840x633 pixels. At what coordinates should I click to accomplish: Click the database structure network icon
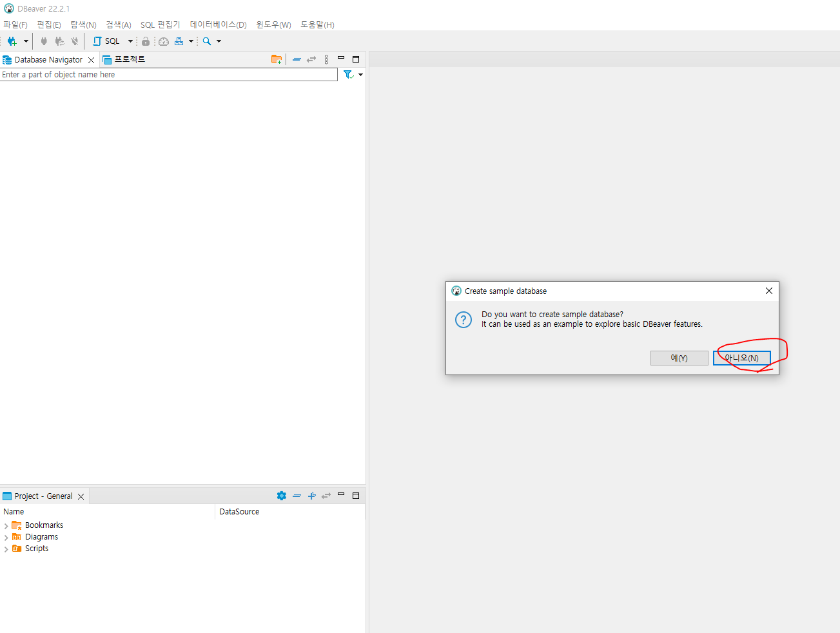point(179,41)
